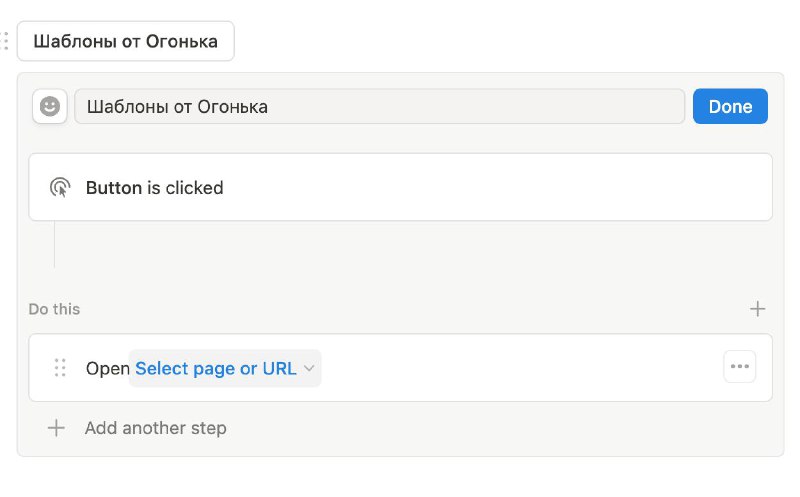Click the Do this section label
This screenshot has height=497, width=800.
click(x=54, y=309)
